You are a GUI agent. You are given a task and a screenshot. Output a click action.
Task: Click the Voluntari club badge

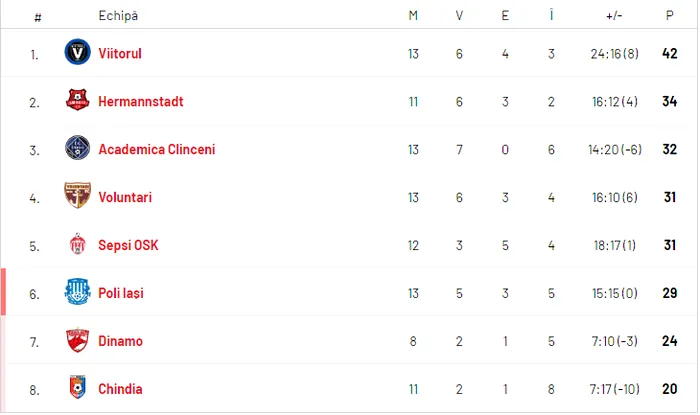pos(78,197)
